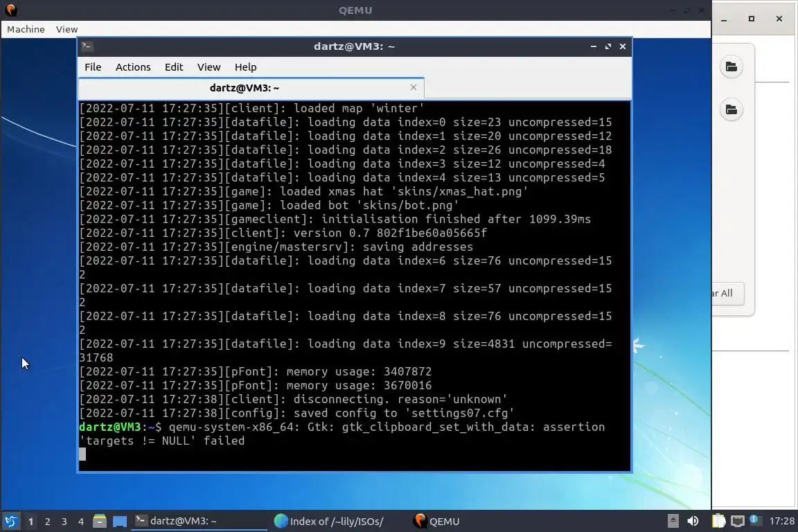Switch to workspace 2
This screenshot has width=798, height=532.
coord(47,522)
